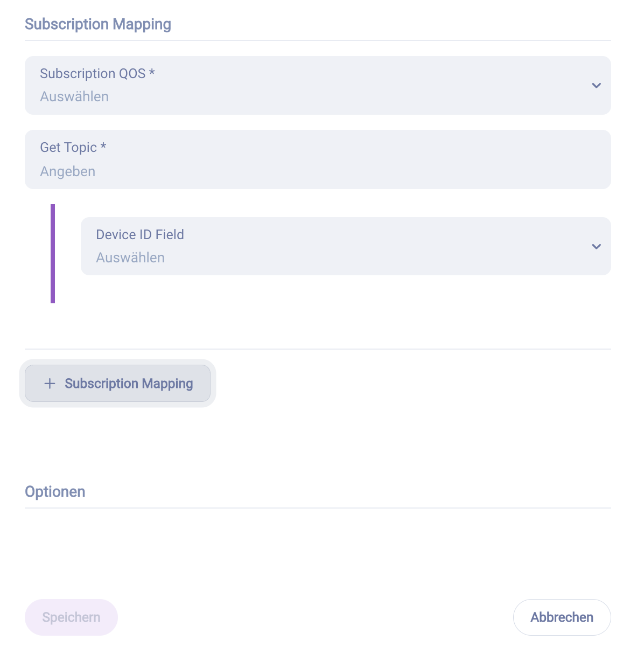
Task: Select the Optionen section header
Action: pyautogui.click(x=55, y=491)
